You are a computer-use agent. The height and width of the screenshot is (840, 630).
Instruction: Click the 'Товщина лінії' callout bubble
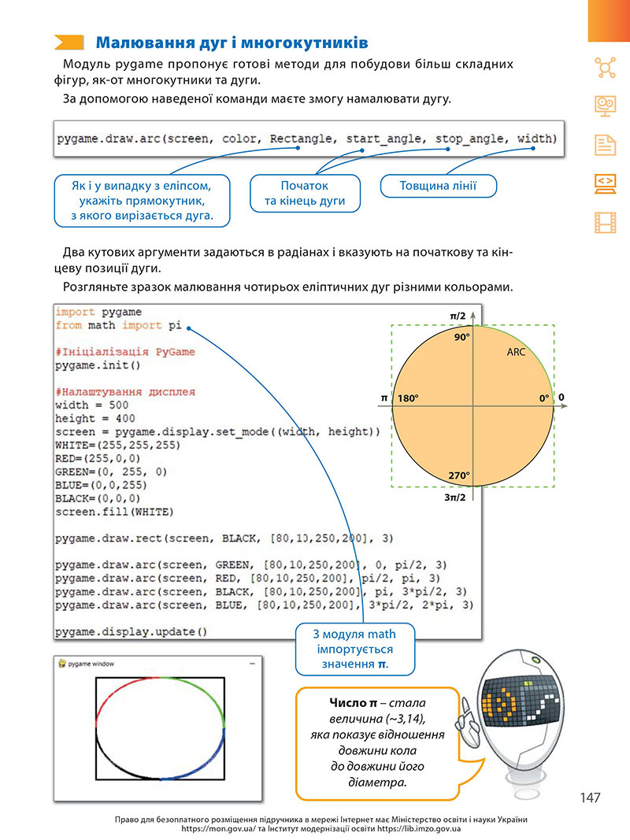click(438, 186)
